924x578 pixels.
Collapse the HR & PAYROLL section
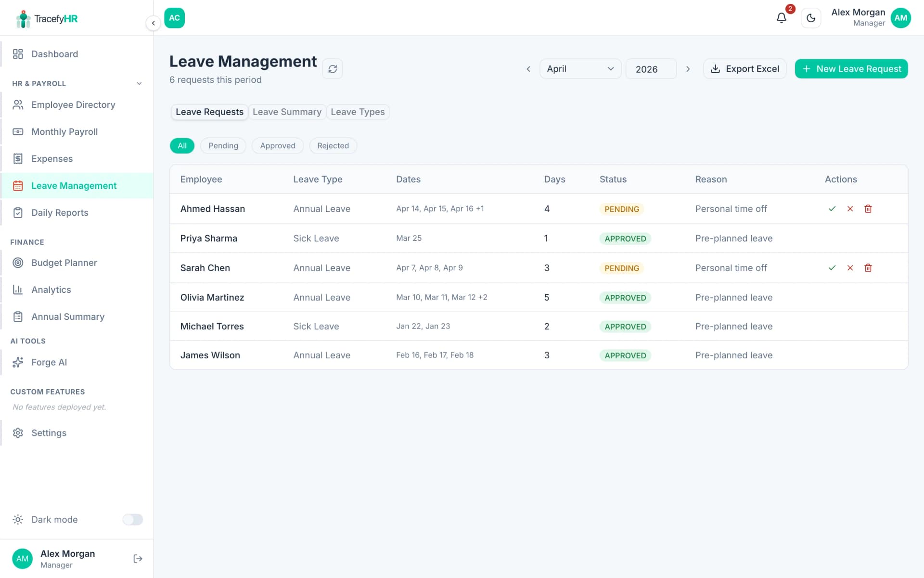pyautogui.click(x=139, y=83)
